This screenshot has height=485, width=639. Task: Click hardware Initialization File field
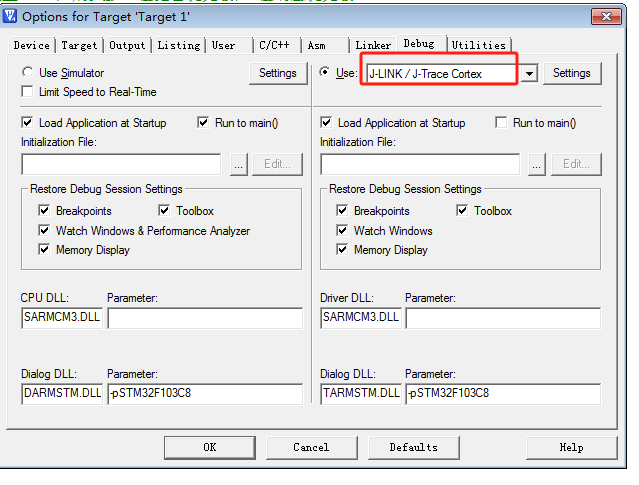(x=420, y=164)
